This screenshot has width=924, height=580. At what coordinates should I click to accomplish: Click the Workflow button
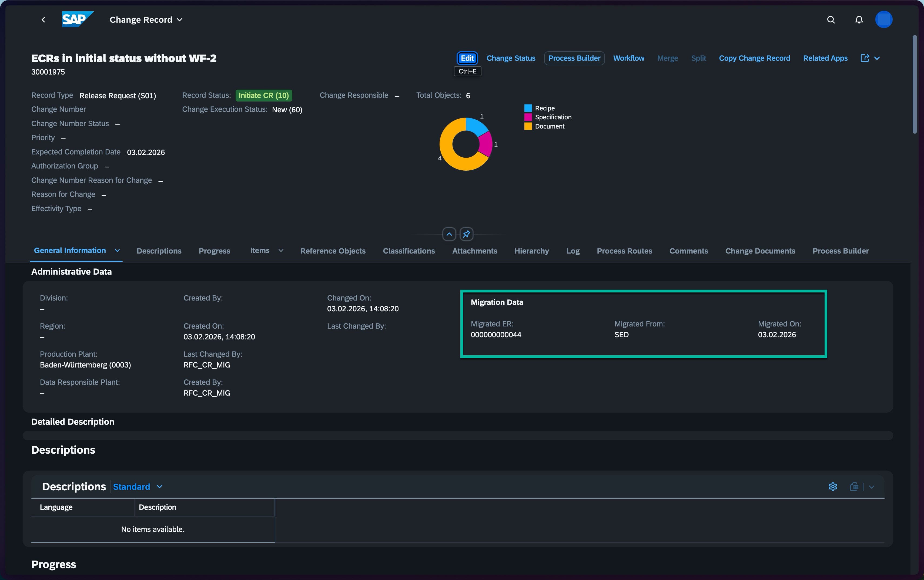click(628, 58)
